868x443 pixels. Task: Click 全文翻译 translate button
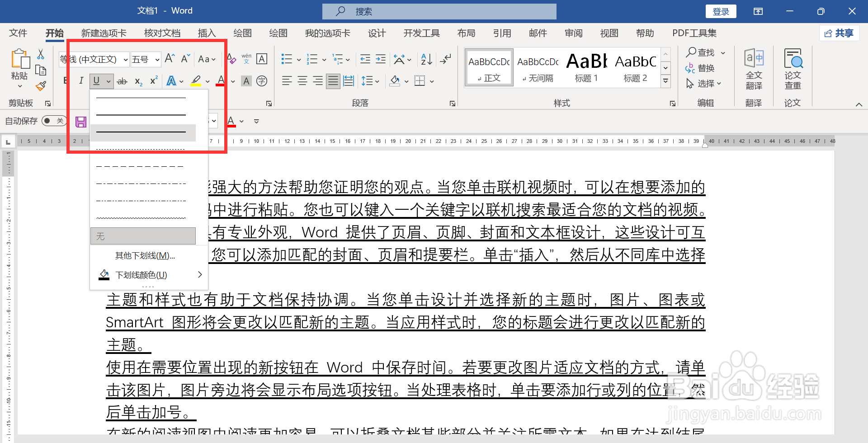tap(754, 69)
